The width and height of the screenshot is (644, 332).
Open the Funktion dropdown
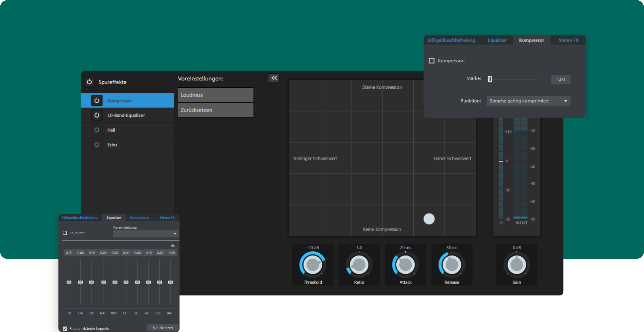[528, 101]
